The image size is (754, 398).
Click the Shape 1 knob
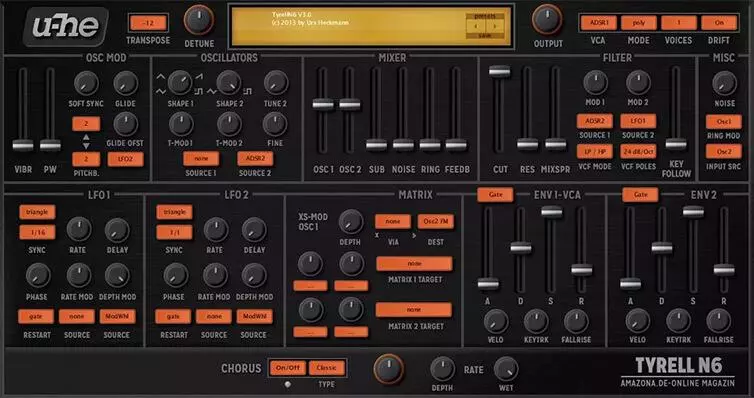point(180,82)
